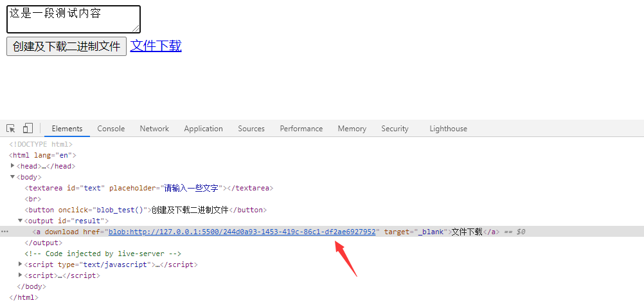This screenshot has width=644, height=305.
Task: Open the Sources tab
Action: point(251,129)
